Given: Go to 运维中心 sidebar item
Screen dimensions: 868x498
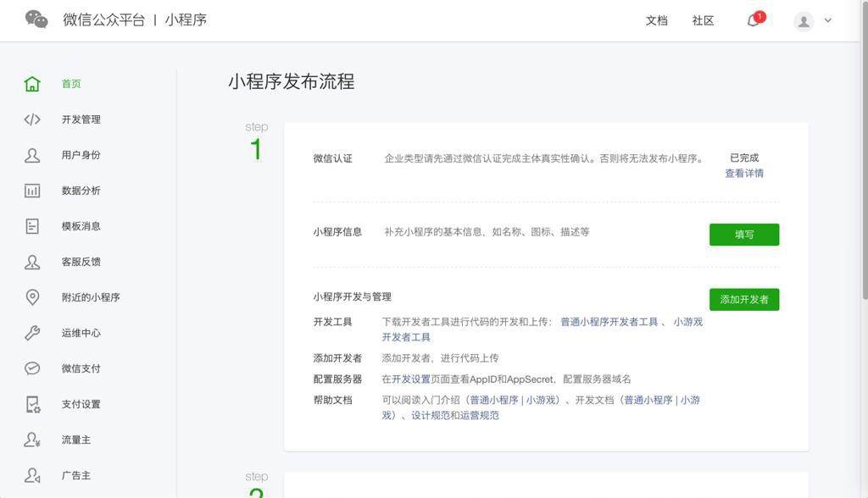Looking at the screenshot, I should pyautogui.click(x=81, y=333).
